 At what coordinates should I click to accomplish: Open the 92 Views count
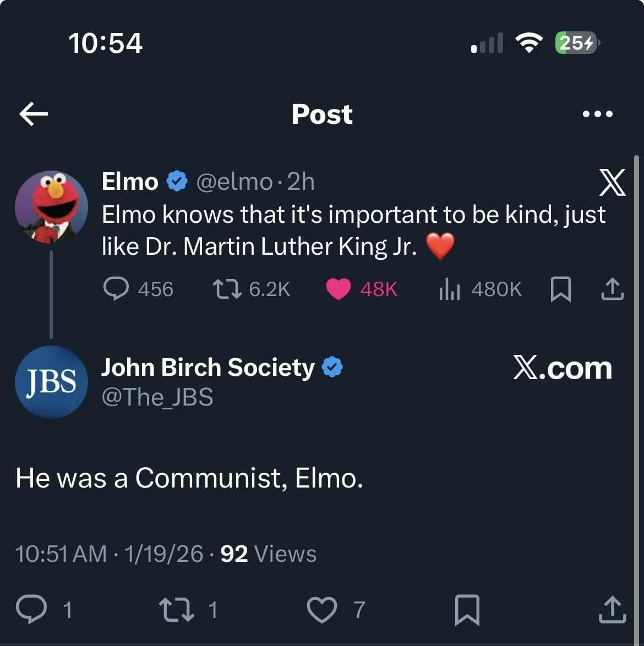point(269,554)
